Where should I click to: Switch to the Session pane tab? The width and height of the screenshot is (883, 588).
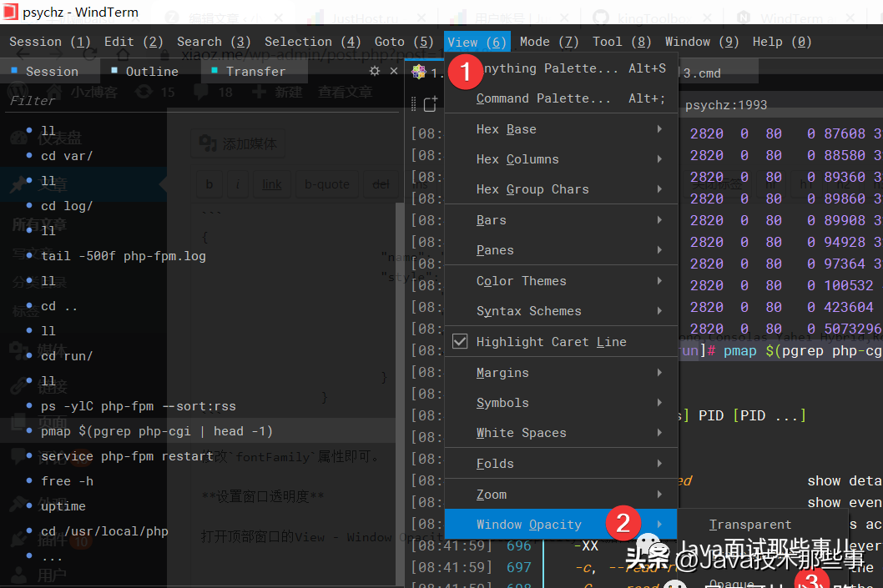[51, 71]
